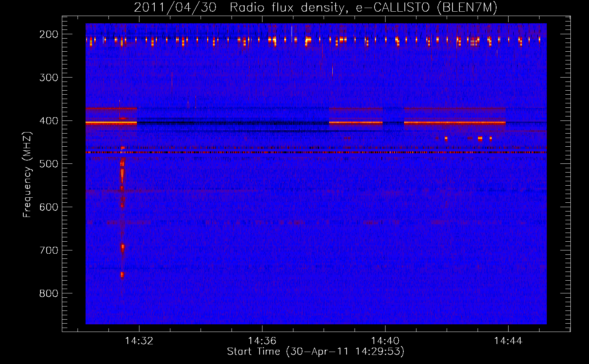The image size is (589, 364).
Task: Click the 400 frequency tick label
Action: pyautogui.click(x=49, y=121)
